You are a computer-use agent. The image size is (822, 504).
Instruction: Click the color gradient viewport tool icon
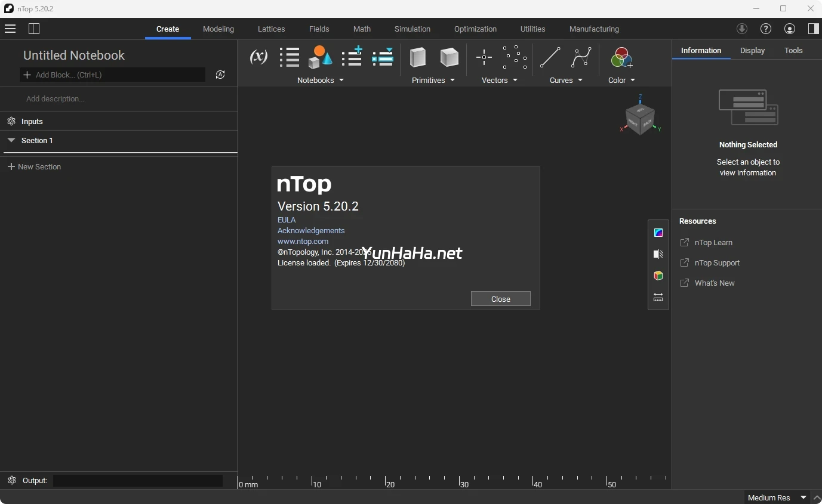658,233
